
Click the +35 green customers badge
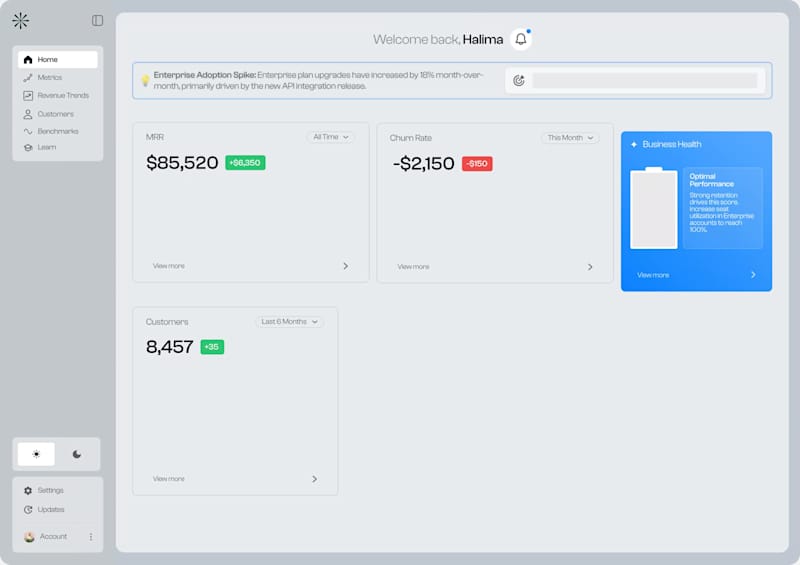click(212, 347)
